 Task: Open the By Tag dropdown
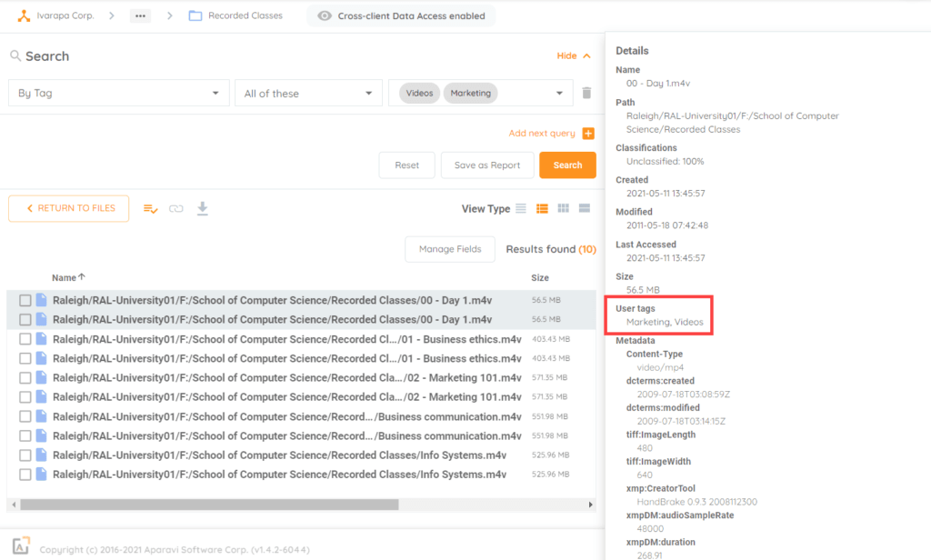119,94
